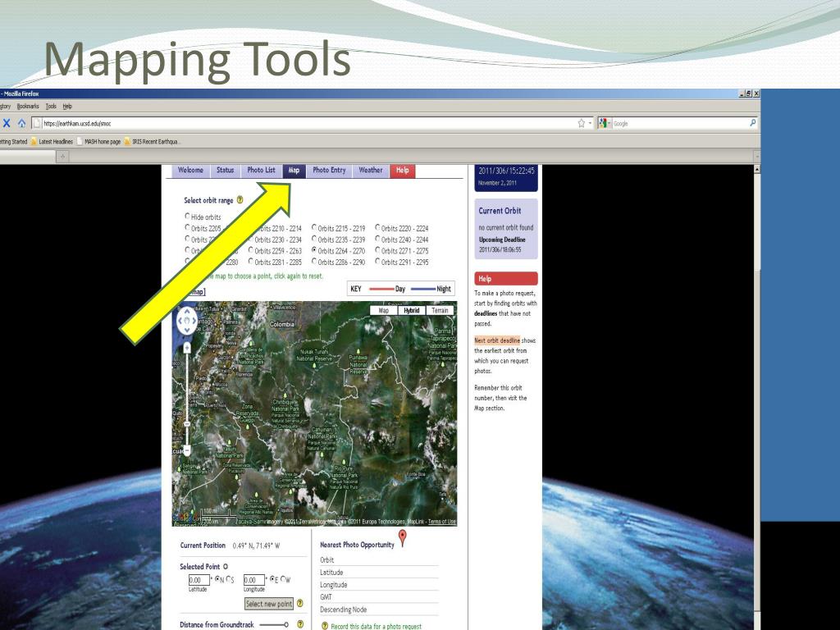Viewport: 840px width, 630px height.
Task: Open the Tools menu in Firefox
Action: pos(51,106)
